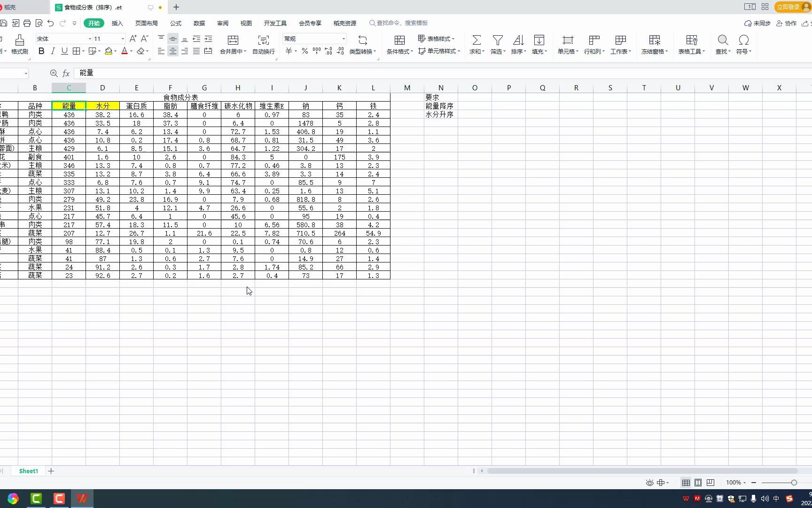The height and width of the screenshot is (508, 812).
Task: Toggle italic formatting
Action: [53, 51]
